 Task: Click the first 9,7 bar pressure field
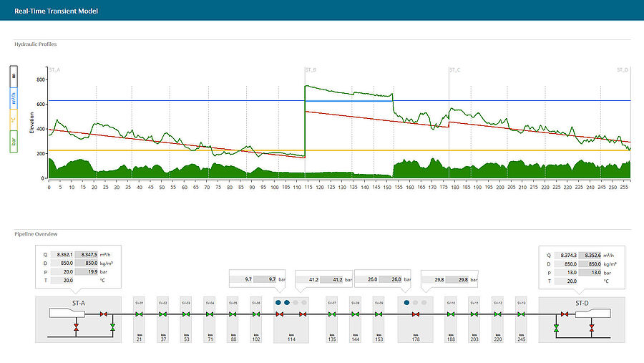tap(241, 279)
